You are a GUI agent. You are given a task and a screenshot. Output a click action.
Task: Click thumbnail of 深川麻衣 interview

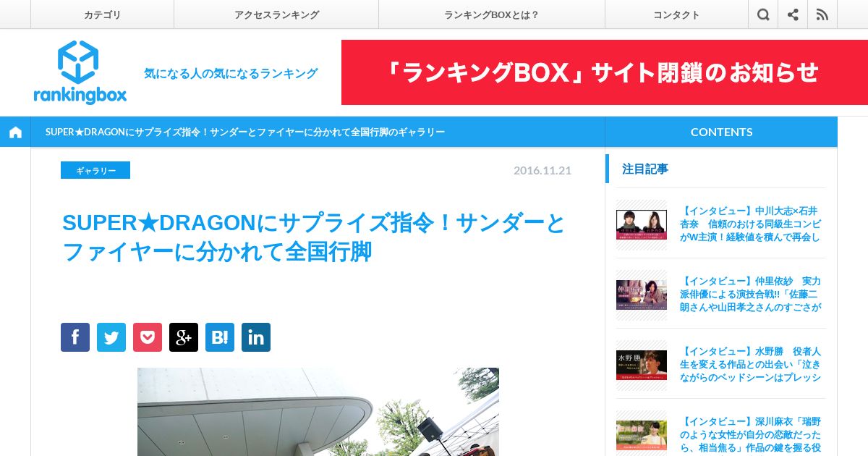[641, 435]
